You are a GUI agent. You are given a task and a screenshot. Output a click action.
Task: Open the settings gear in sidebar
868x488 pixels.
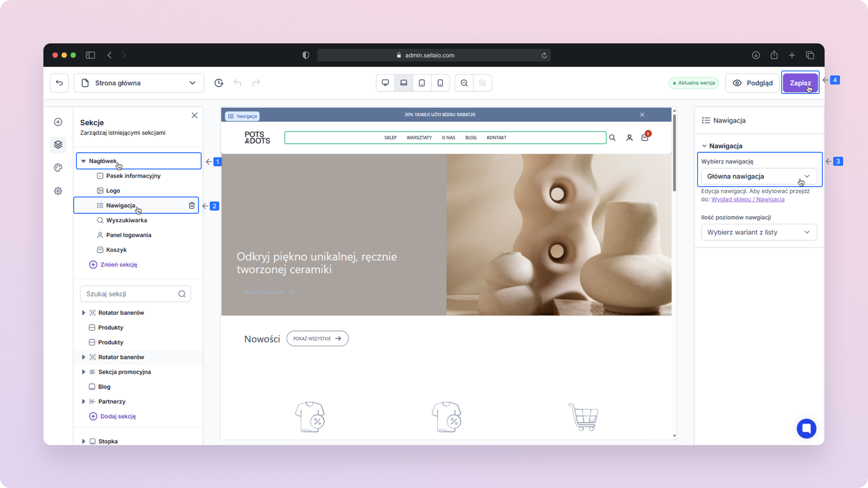coord(58,191)
